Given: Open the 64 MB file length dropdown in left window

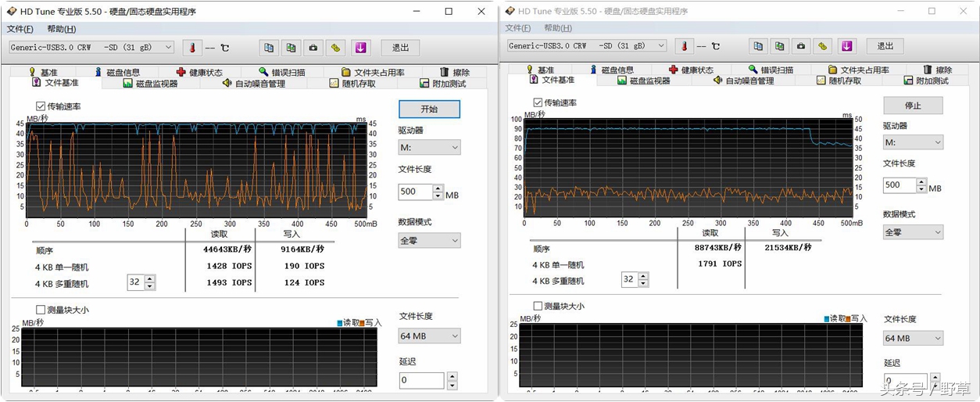Looking at the screenshot, I should (x=430, y=336).
